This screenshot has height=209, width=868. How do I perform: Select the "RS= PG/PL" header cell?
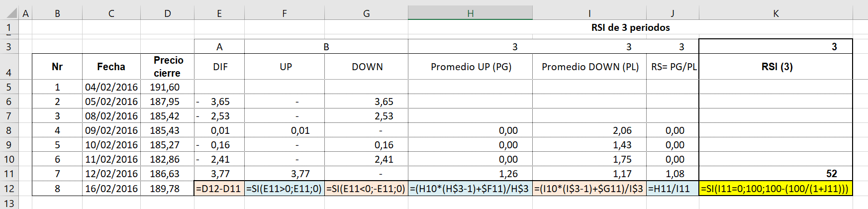pyautogui.click(x=673, y=67)
